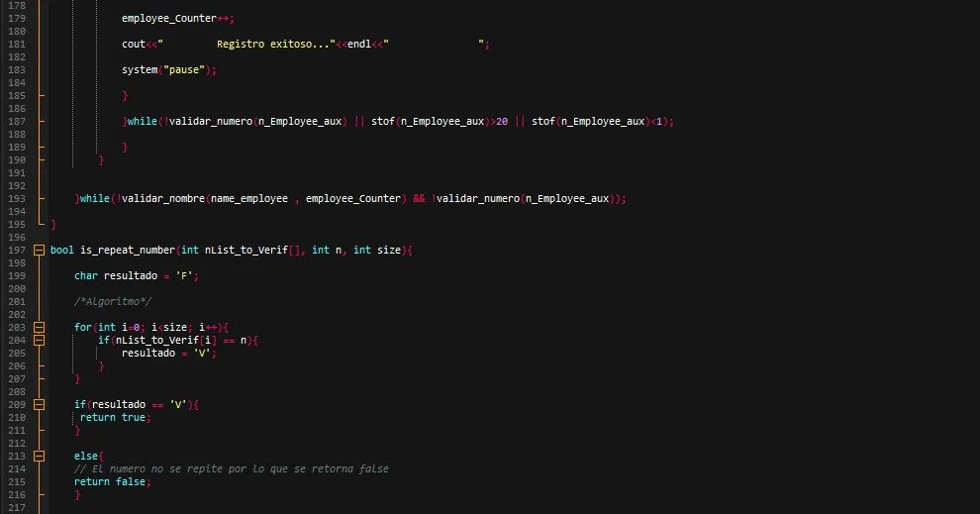Click the else keyword on line 213
The width and height of the screenshot is (980, 514).
tap(86, 456)
